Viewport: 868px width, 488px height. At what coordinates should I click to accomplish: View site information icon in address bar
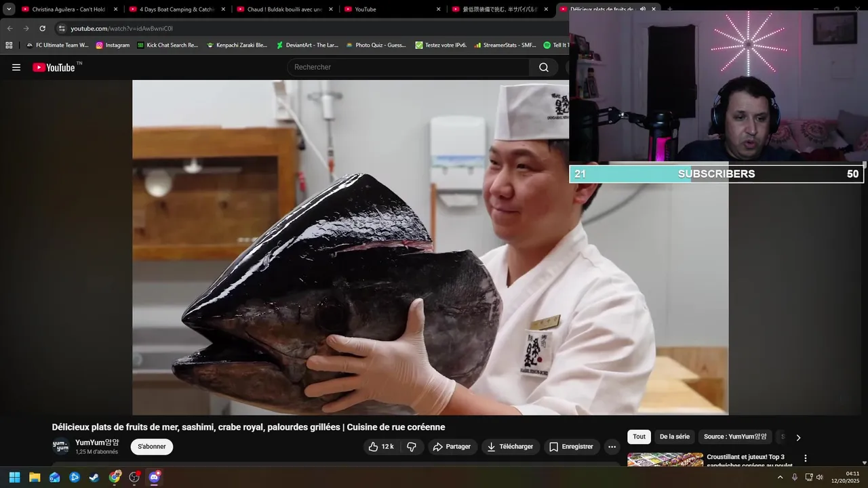62,28
